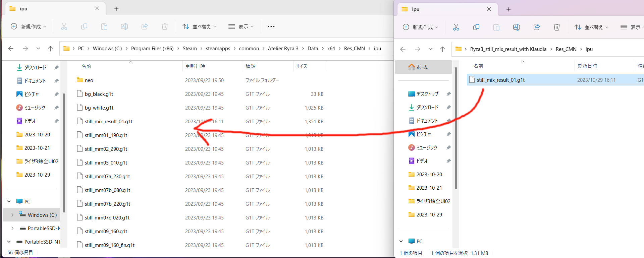Add a new tab in left window
644x258 pixels.
(x=116, y=9)
